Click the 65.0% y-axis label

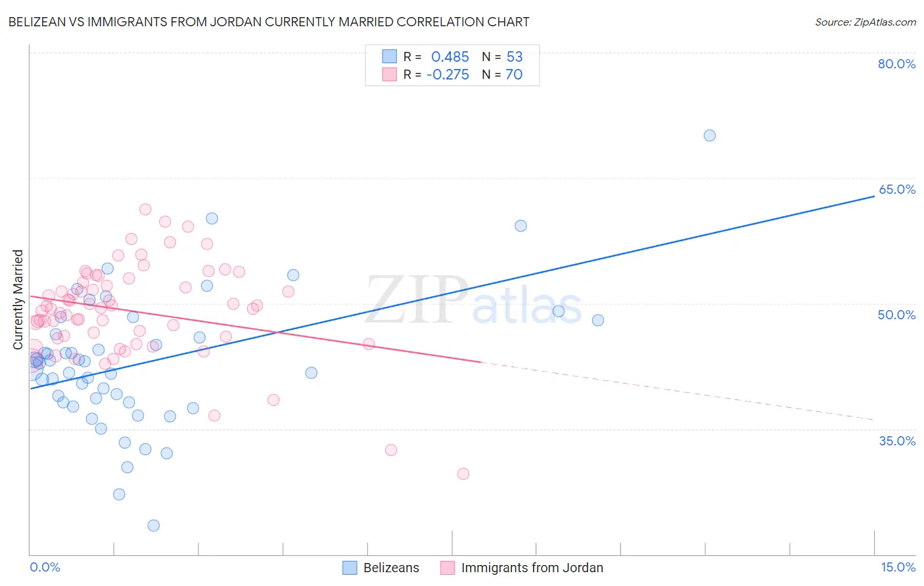[x=897, y=189]
